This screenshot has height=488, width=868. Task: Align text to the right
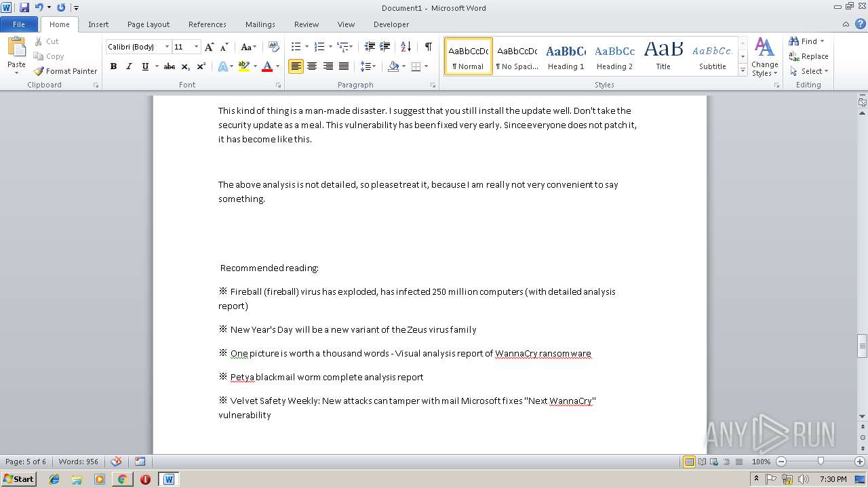[328, 66]
